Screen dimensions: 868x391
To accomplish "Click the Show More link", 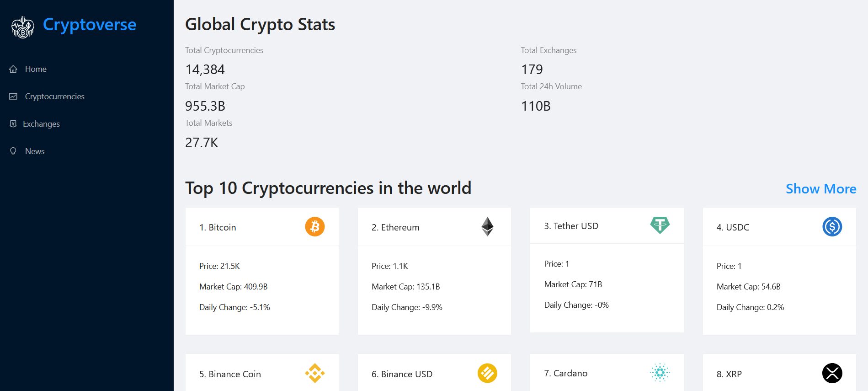I will (x=821, y=189).
